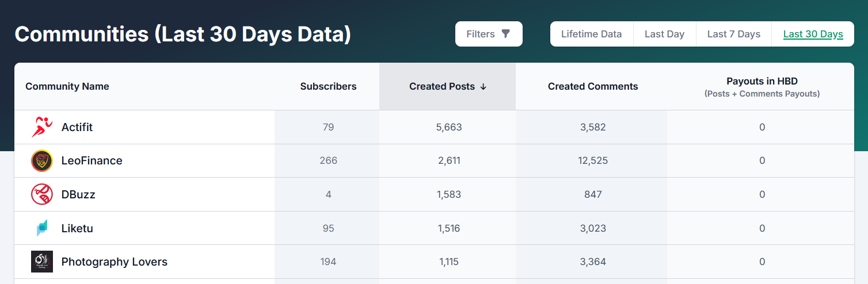This screenshot has width=868, height=284.
Task: Click the Communities (Last 30 Days Data) heading
Action: click(x=183, y=34)
